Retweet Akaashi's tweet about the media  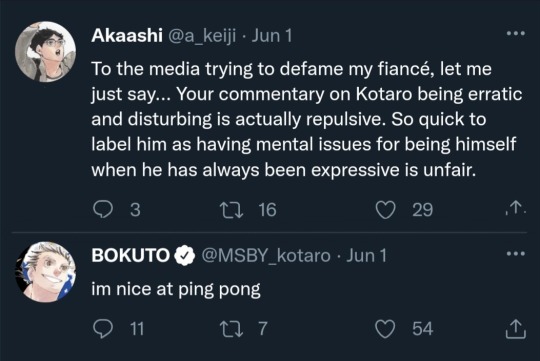(x=232, y=210)
